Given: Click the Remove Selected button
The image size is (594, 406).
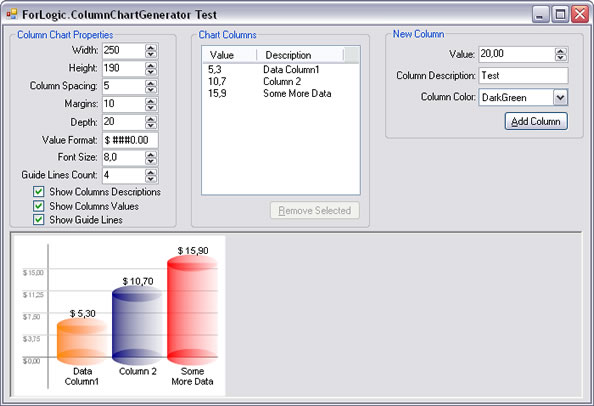Looking at the screenshot, I should 314,211.
